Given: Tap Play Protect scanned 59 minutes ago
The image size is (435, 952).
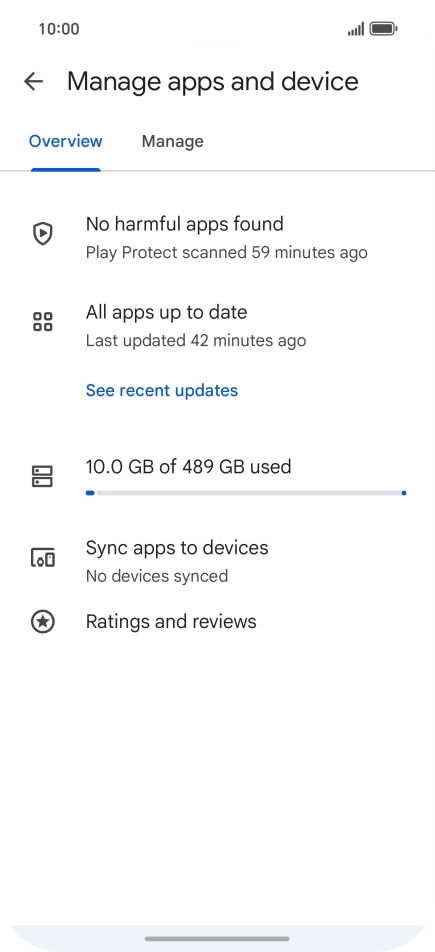Looking at the screenshot, I should 227,253.
